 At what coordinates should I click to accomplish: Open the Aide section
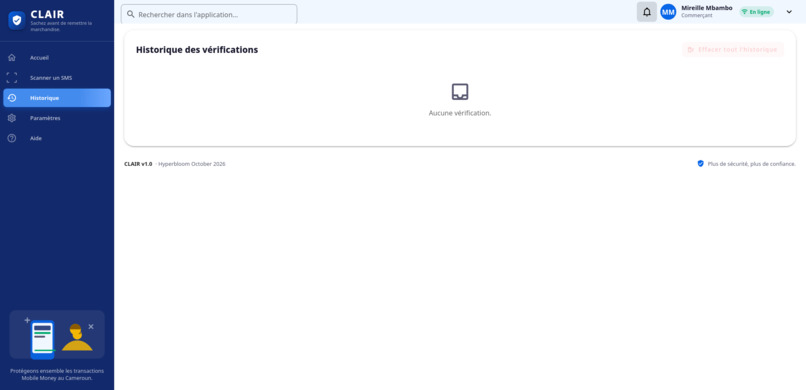[x=57, y=138]
